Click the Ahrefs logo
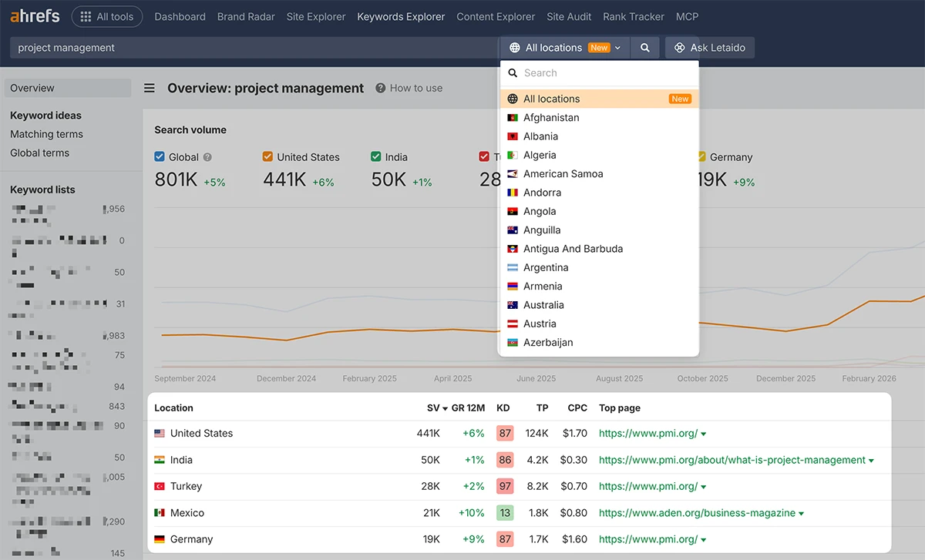Image resolution: width=925 pixels, height=560 pixels. [35, 16]
